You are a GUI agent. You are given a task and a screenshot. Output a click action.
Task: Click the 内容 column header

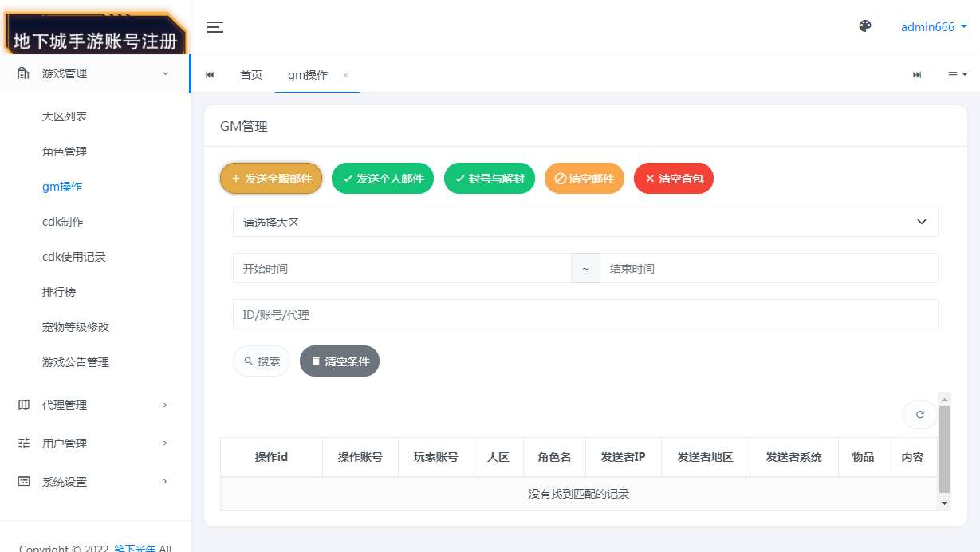913,457
